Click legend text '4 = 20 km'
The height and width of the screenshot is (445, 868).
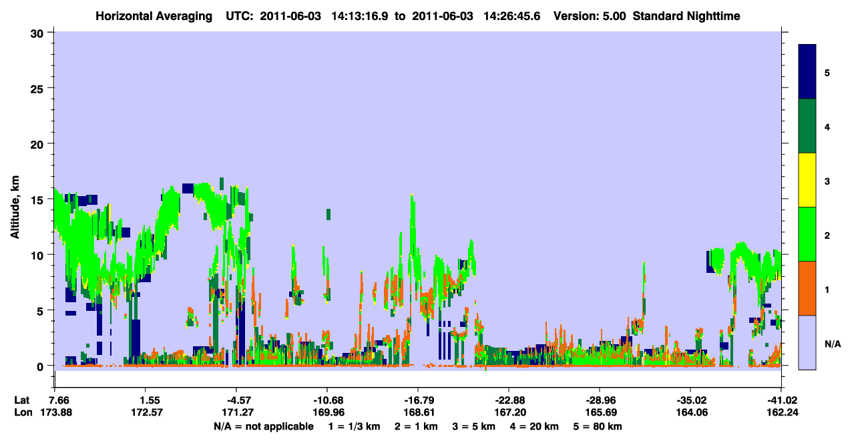point(535,426)
